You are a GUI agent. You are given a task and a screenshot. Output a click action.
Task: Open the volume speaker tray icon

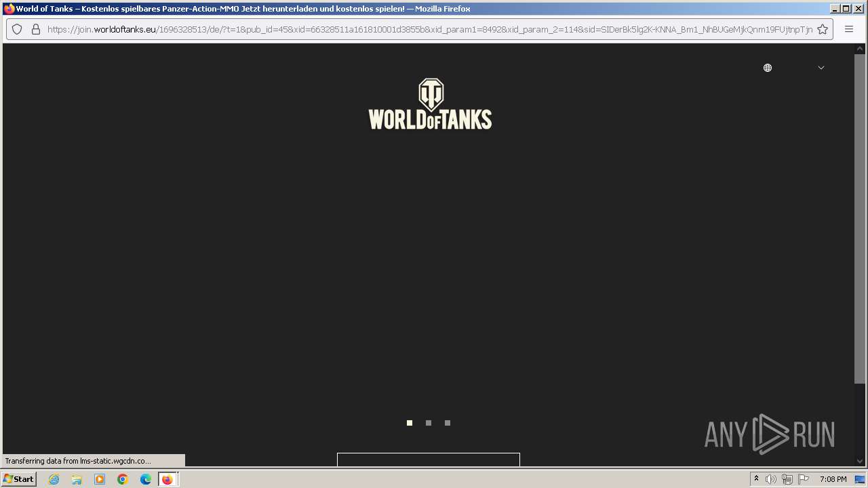pos(771,479)
